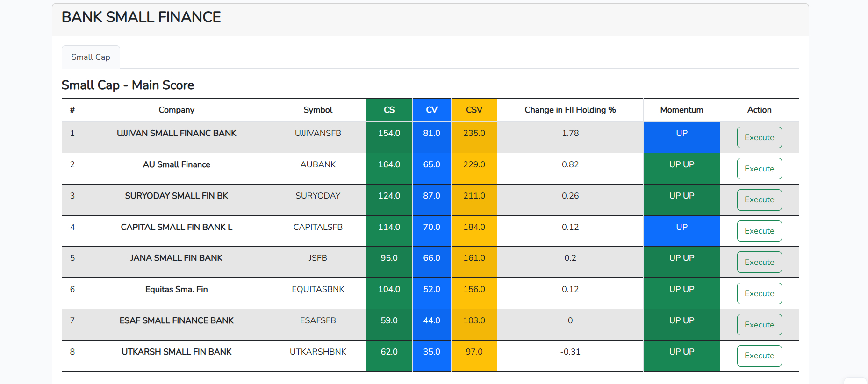
Task: Execute action for SURYODAY SMALL FIN BK
Action: click(x=759, y=199)
